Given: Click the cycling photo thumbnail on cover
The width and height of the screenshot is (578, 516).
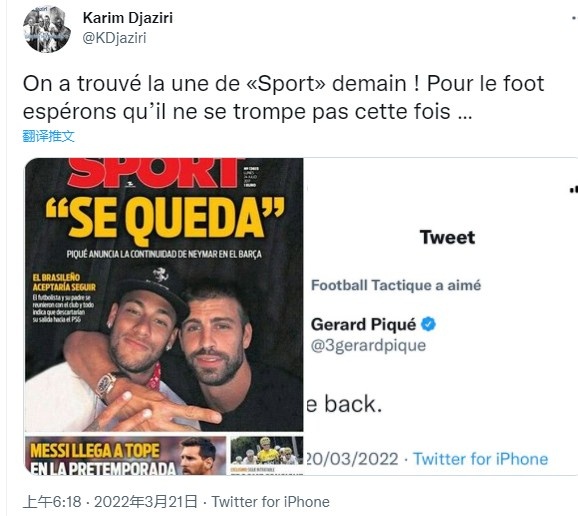Looking at the screenshot, I should 267,452.
